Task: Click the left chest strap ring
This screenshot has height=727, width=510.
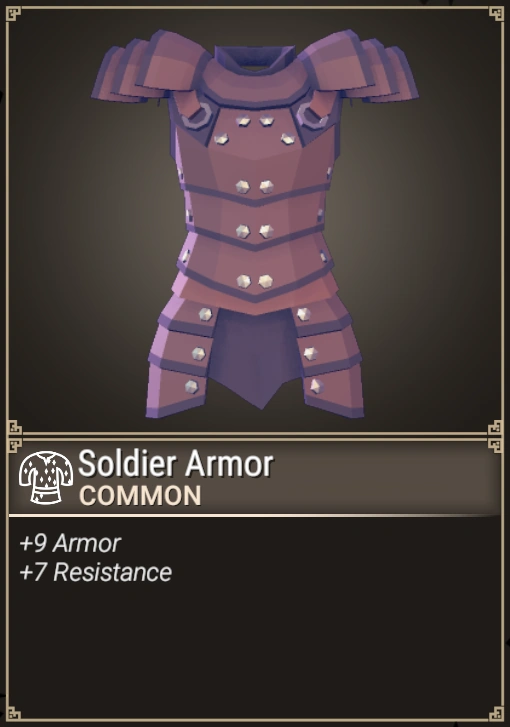Action: 197,116
